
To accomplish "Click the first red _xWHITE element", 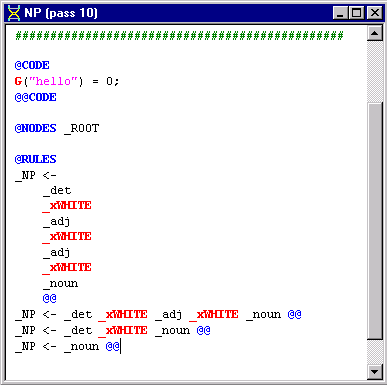I will click(x=67, y=206).
